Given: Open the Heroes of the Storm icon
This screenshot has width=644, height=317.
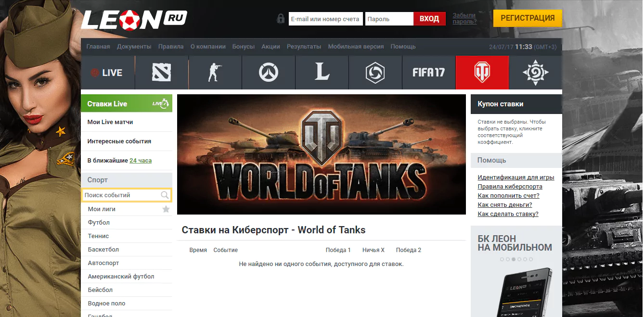Looking at the screenshot, I should pos(375,73).
